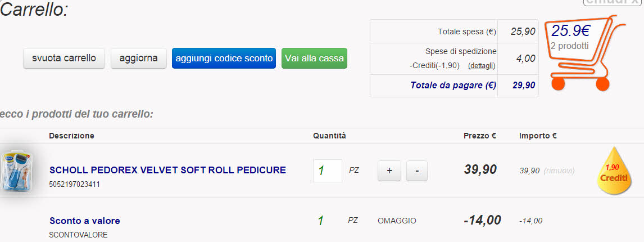
Task: Click aggiungi codice sconto button
Action: coord(224,58)
